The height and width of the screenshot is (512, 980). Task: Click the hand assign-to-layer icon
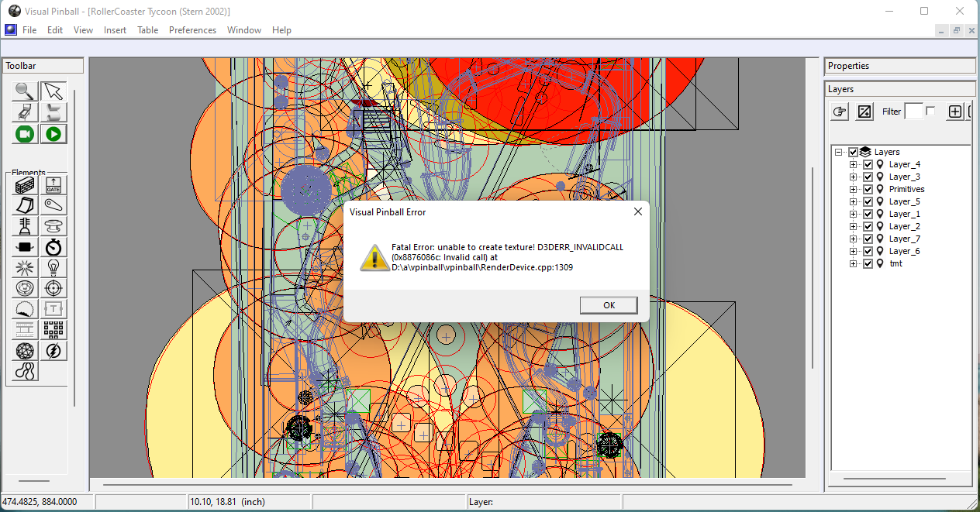(x=840, y=112)
